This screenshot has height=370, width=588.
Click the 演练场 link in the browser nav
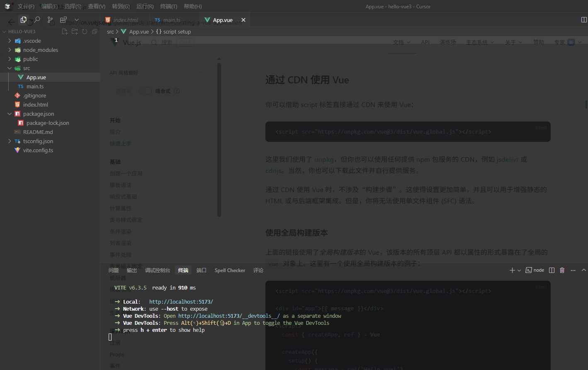448,42
